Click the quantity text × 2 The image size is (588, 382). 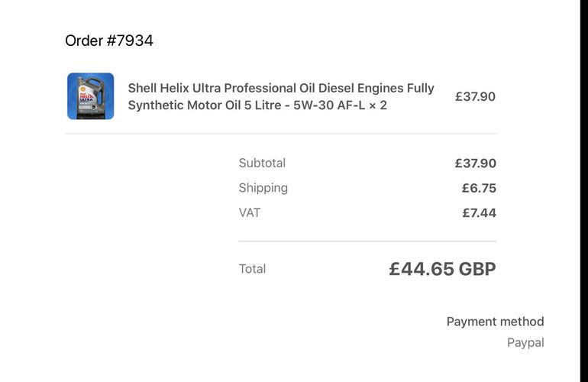[x=378, y=105]
